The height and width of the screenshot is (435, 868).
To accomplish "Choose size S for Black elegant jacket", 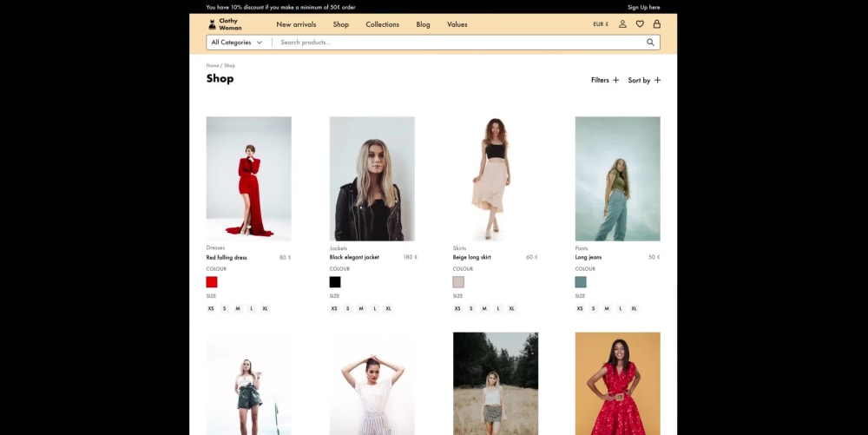I will [x=348, y=309].
